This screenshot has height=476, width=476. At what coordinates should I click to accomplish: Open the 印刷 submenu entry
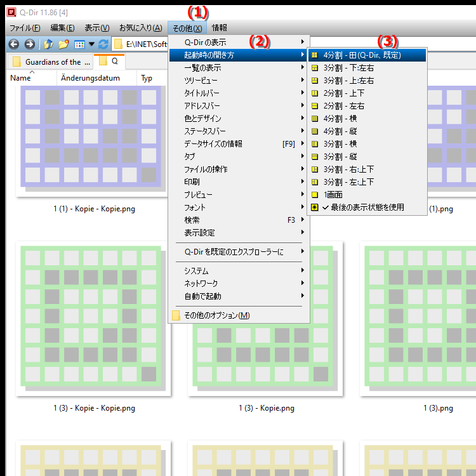click(239, 182)
